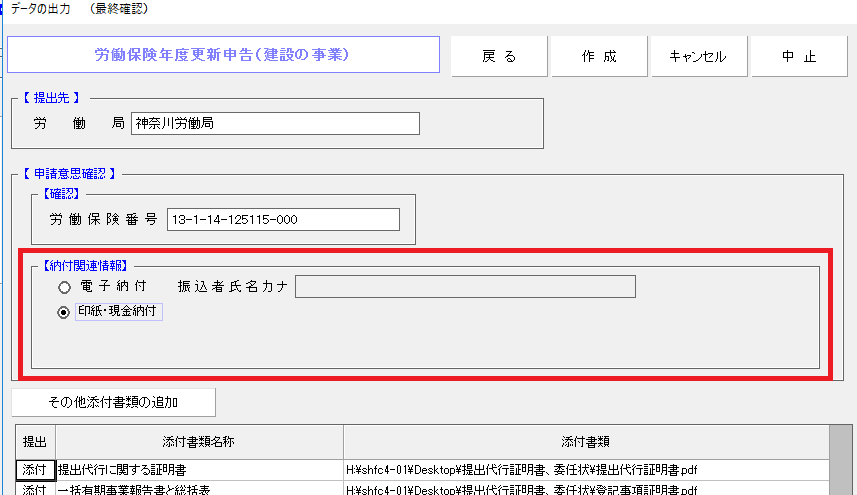This screenshot has width=857, height=495.
Task: Click the 振込者氏名カナ input box
Action: click(x=465, y=287)
